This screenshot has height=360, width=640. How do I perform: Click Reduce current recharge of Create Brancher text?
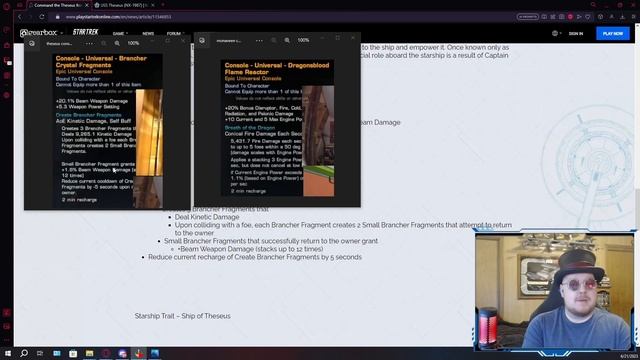(x=255, y=257)
